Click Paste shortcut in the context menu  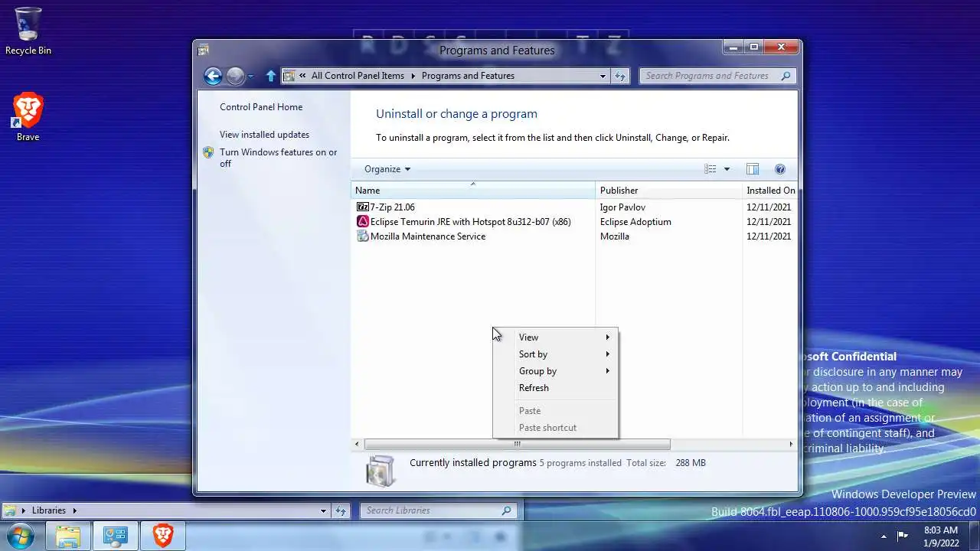point(555,428)
